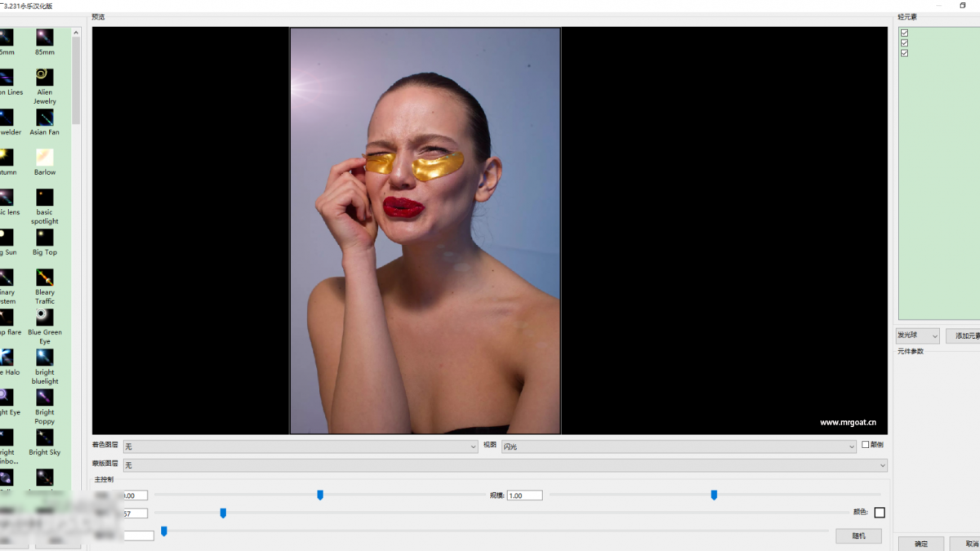This screenshot has width=980, height=551.
Task: Choose the Bright Poppy preset
Action: tap(44, 398)
